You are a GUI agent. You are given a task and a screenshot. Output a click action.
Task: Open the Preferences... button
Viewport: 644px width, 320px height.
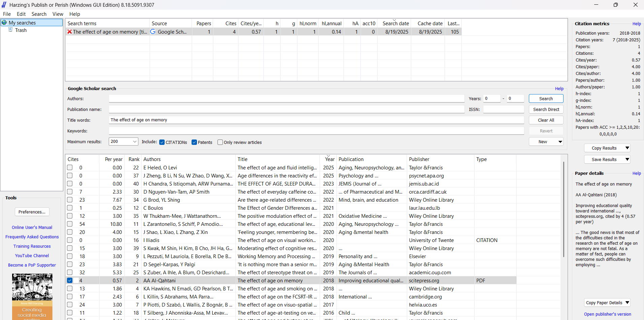point(32,212)
